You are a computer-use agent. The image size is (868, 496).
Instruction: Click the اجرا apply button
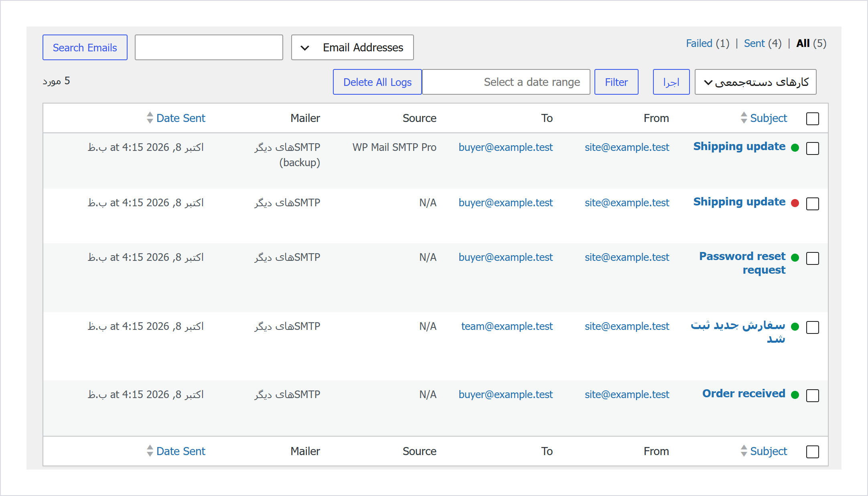(x=671, y=82)
